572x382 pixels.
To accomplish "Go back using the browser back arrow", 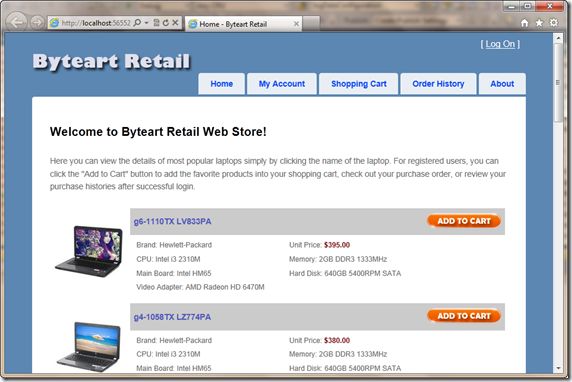I will coord(16,22).
